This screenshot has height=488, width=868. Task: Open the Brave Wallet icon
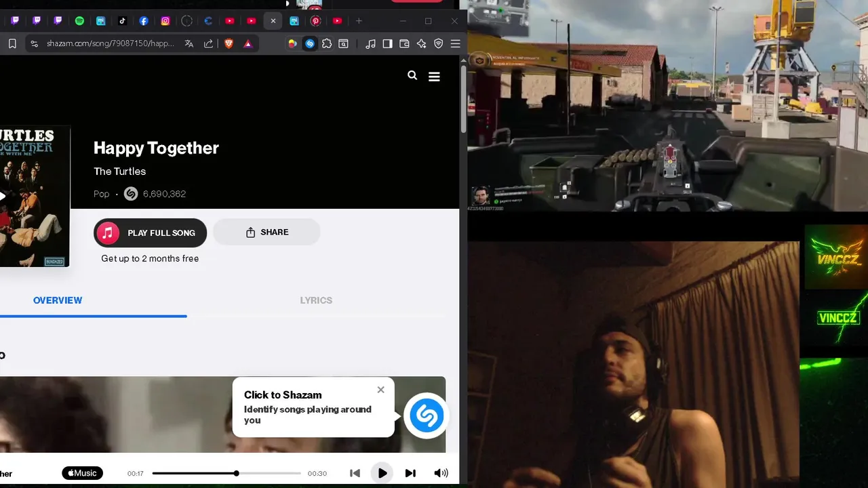point(404,43)
